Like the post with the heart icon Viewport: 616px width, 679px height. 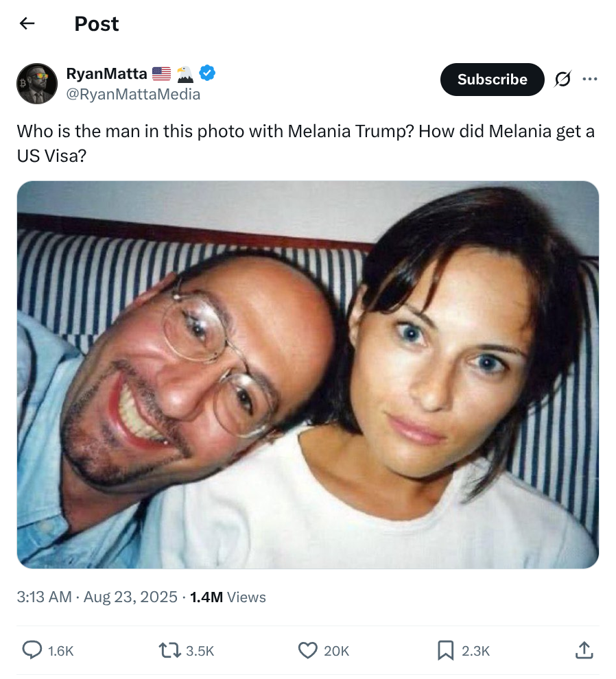point(309,650)
